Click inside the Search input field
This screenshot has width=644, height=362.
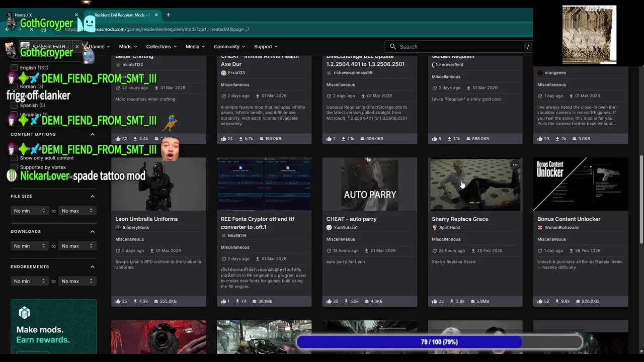(459, 46)
